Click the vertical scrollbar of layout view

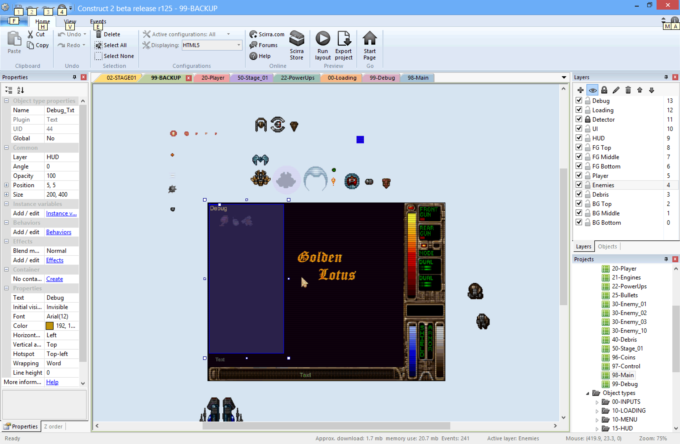click(x=563, y=238)
